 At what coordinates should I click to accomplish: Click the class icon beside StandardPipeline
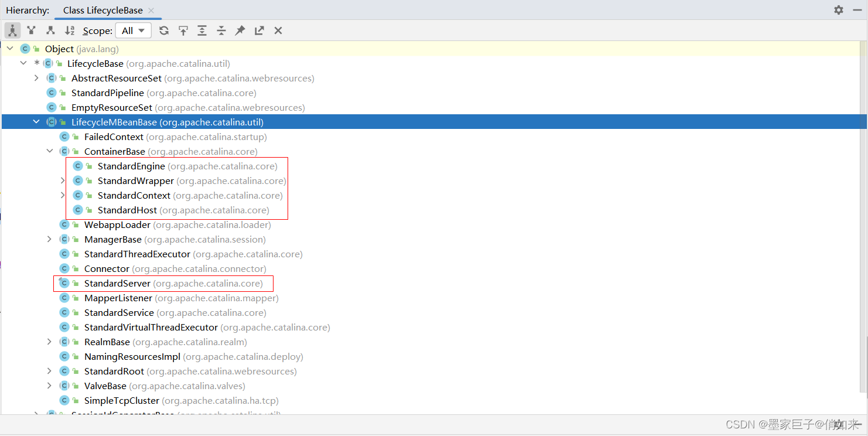[52, 93]
